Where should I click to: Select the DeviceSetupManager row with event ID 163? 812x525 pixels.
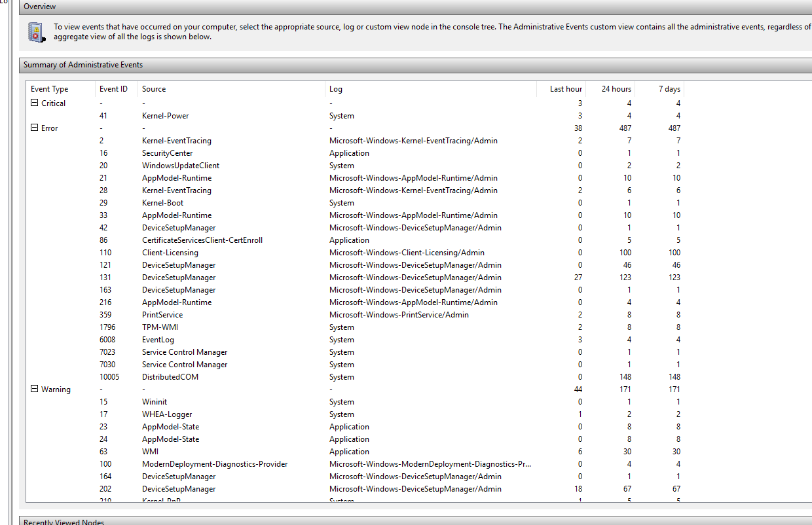[x=356, y=290]
